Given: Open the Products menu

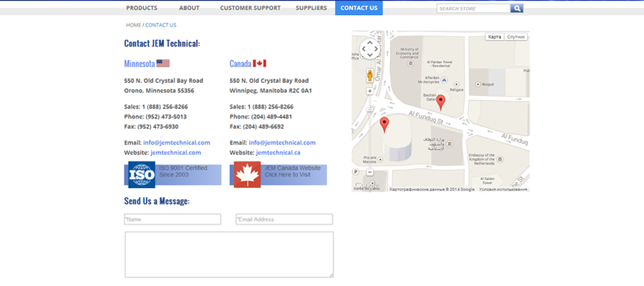Looking at the screenshot, I should (142, 8).
